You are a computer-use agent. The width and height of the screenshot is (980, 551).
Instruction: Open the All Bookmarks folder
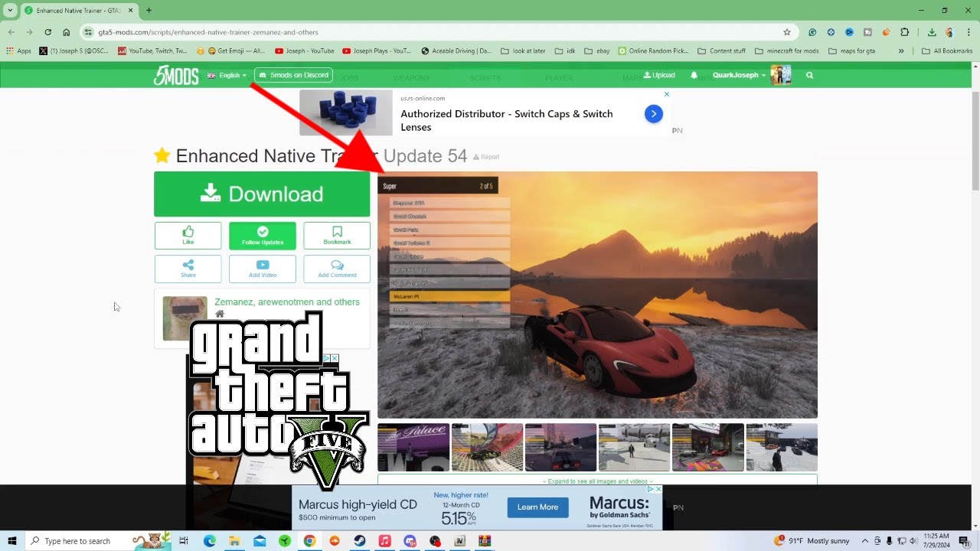click(x=947, y=51)
